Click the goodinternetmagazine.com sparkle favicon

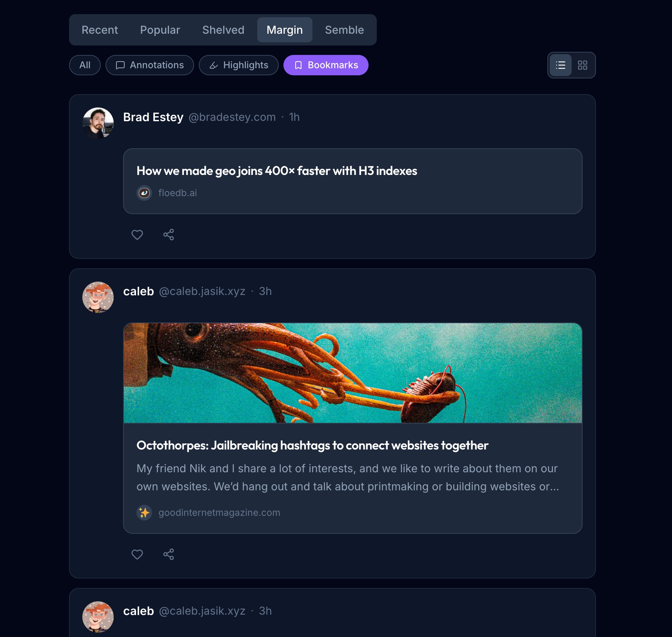tap(144, 513)
